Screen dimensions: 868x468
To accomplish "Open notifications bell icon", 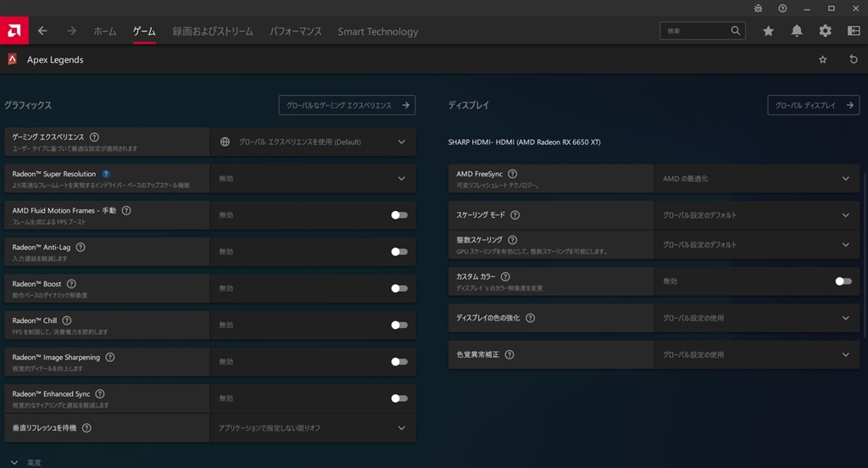I will tap(797, 31).
